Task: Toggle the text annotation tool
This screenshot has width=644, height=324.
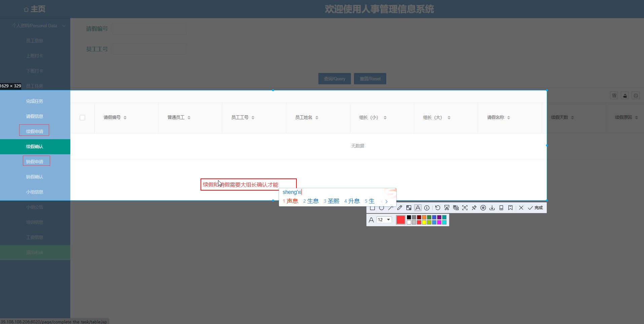Action: (418, 208)
